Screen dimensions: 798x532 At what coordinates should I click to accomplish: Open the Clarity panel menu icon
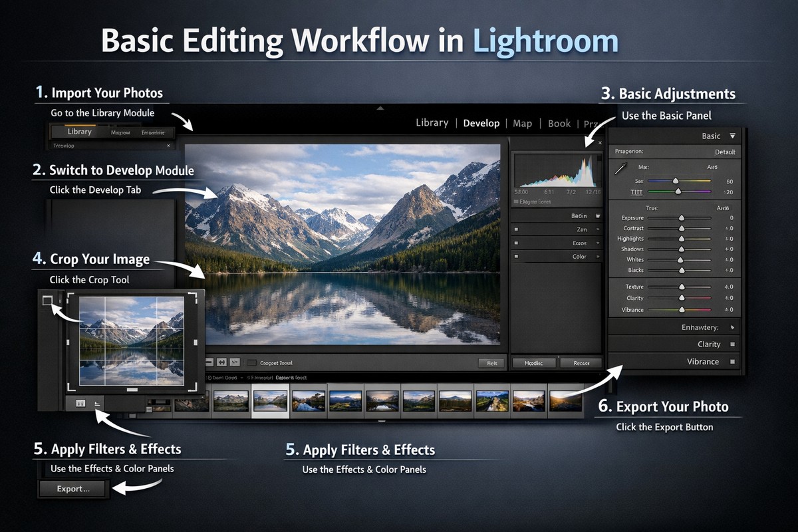(731, 344)
